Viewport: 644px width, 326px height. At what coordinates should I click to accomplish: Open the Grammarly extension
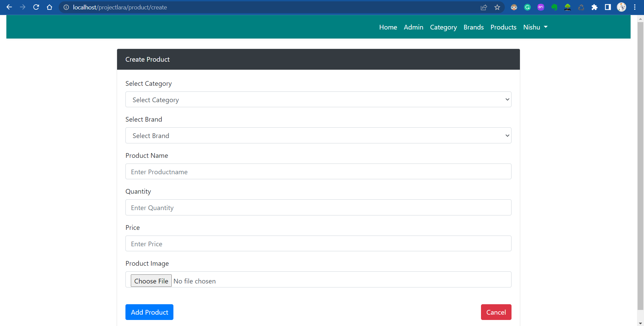tap(528, 7)
